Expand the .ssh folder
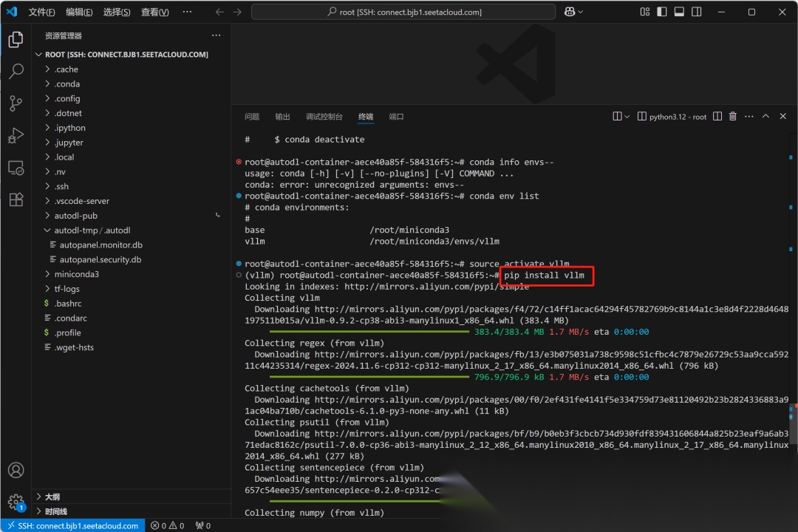798x532 pixels. pyautogui.click(x=131, y=186)
